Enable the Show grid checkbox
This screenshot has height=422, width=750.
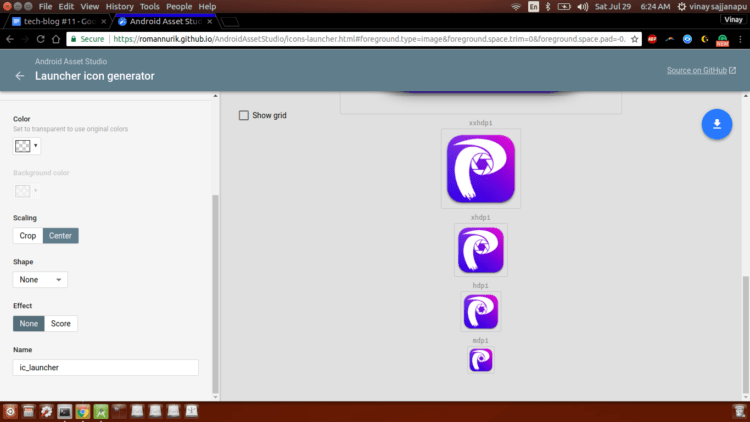coord(244,115)
